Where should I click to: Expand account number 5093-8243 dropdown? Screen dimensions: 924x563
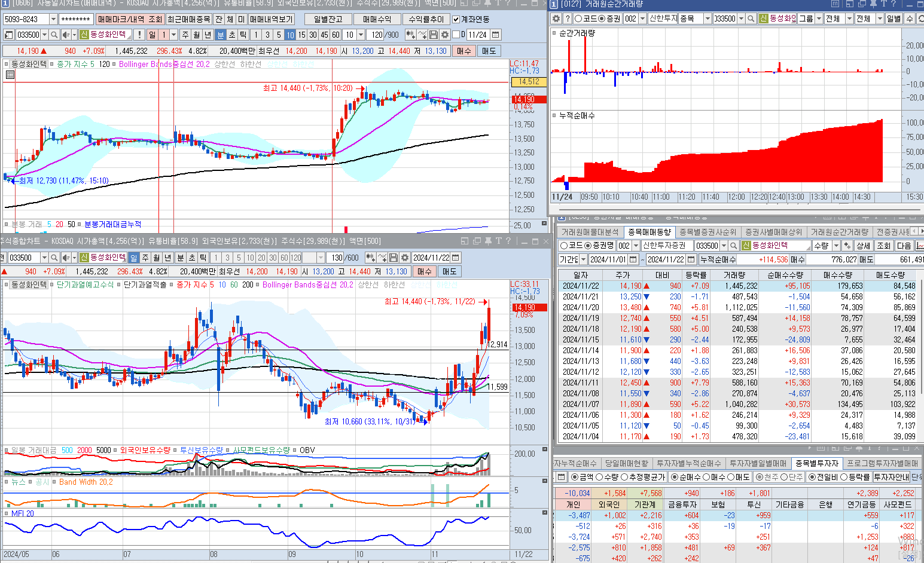pyautogui.click(x=53, y=19)
